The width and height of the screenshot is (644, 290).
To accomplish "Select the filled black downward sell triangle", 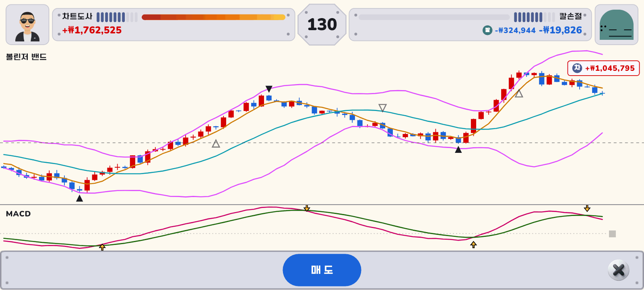I will click(269, 88).
